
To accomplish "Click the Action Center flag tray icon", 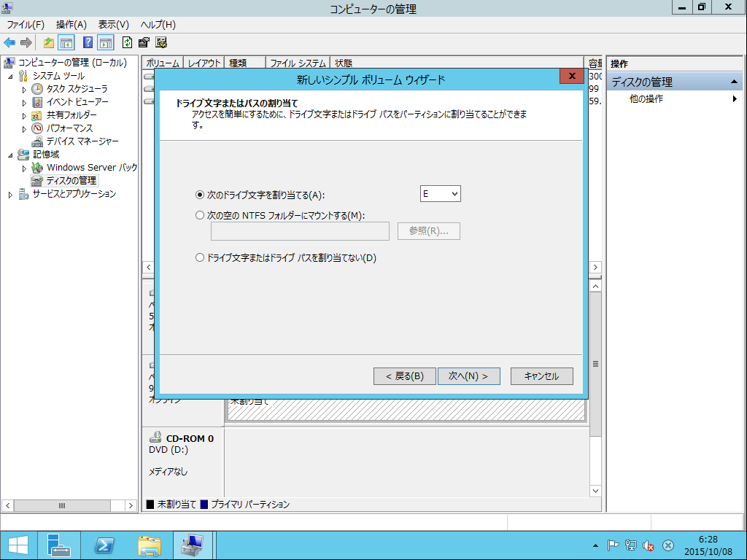I will [613, 545].
